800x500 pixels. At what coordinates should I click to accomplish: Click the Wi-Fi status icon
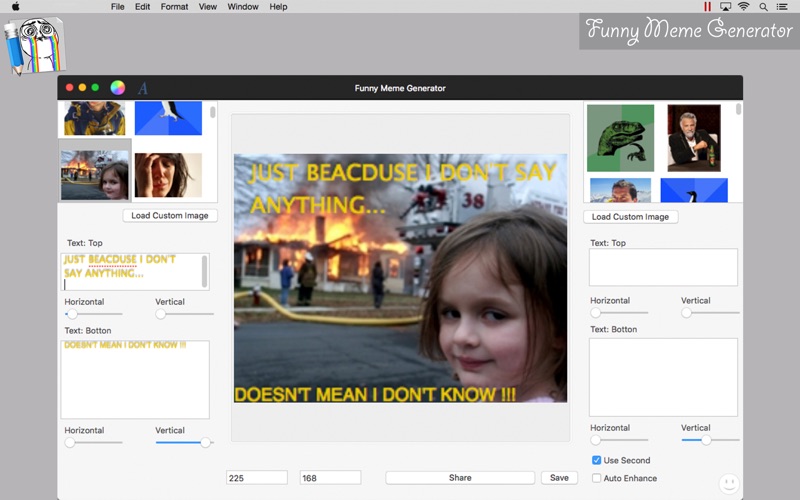(x=744, y=7)
